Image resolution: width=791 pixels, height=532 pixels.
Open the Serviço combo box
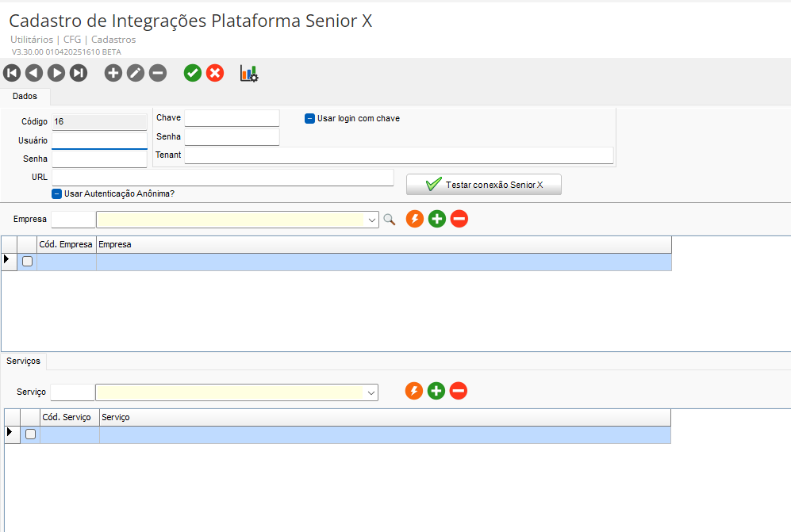[x=371, y=392]
